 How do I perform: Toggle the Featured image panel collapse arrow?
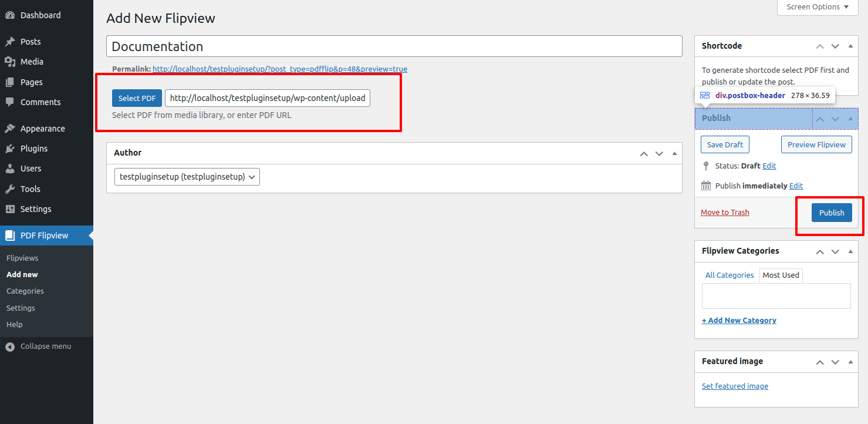coord(850,362)
